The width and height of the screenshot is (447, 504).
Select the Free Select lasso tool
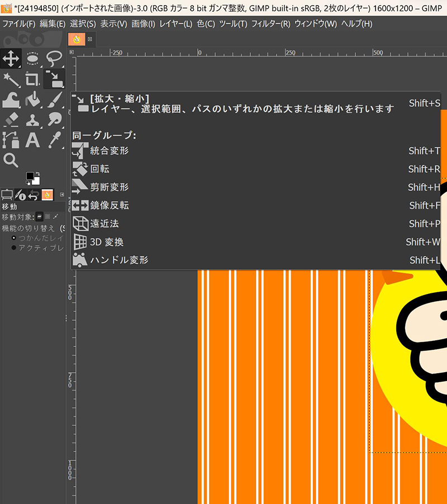[x=55, y=58]
